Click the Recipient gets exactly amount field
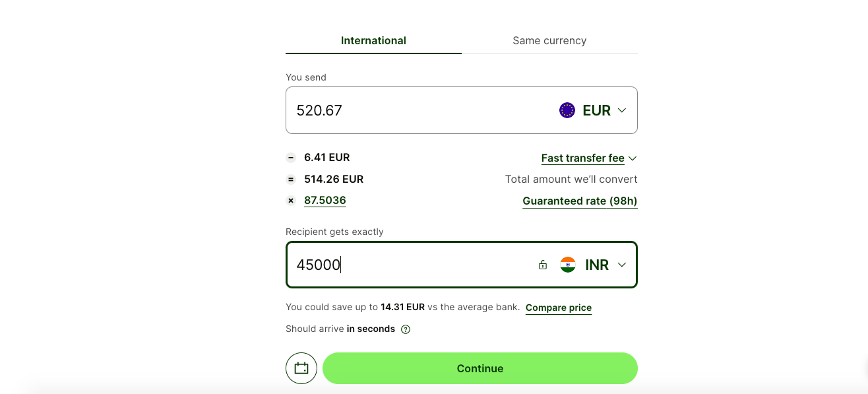This screenshot has width=868, height=394. (409, 265)
